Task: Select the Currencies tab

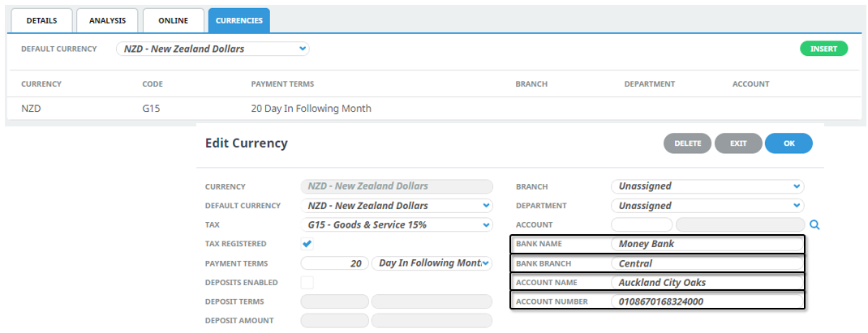Action: [x=238, y=20]
